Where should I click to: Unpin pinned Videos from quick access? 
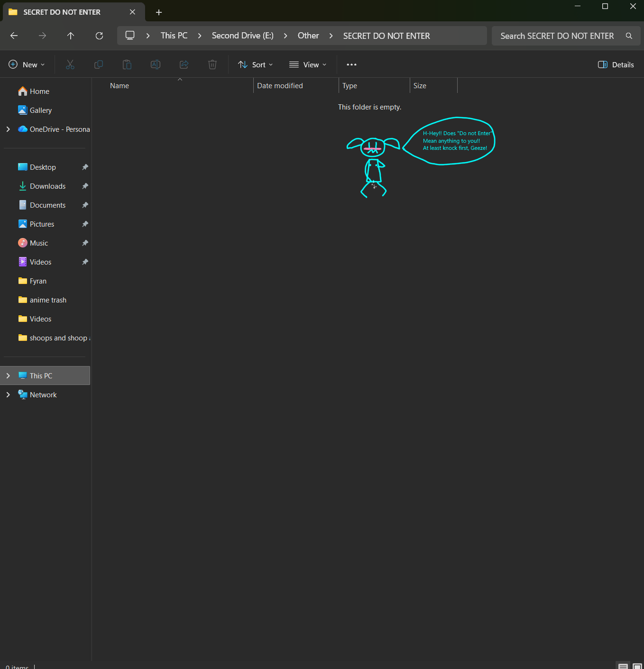[x=85, y=262]
